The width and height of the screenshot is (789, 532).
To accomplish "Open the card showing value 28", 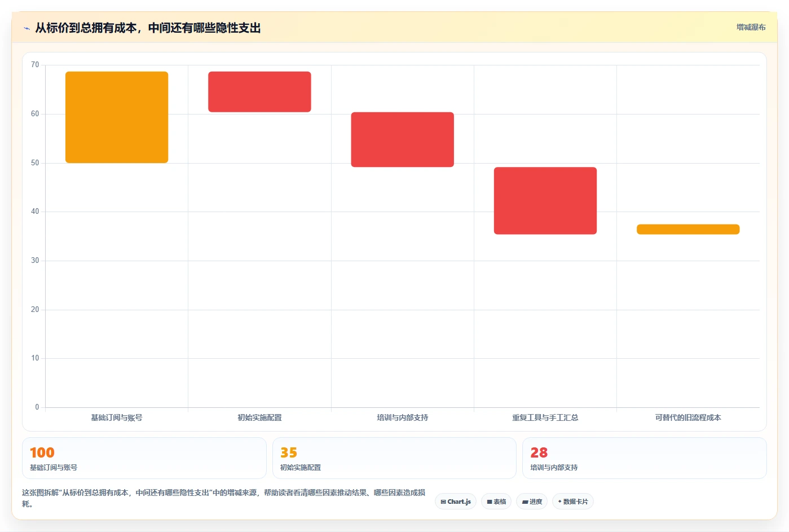I will coord(645,458).
